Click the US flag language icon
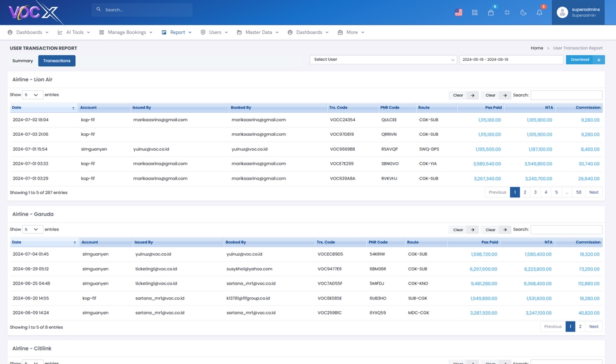The width and height of the screenshot is (616, 364). [458, 12]
